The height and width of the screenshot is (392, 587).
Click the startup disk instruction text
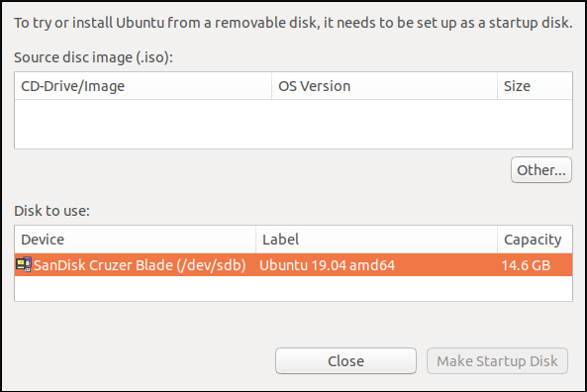coord(293,23)
